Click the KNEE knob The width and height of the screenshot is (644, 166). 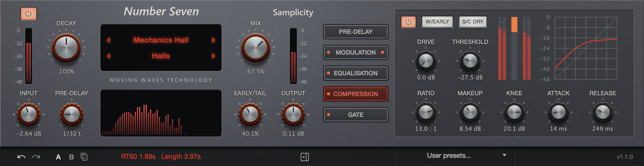tap(514, 112)
